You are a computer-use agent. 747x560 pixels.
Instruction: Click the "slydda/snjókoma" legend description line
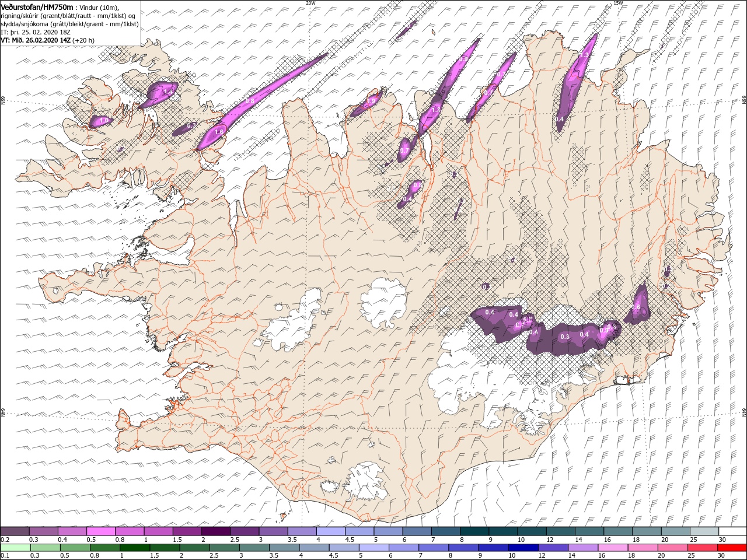click(69, 24)
